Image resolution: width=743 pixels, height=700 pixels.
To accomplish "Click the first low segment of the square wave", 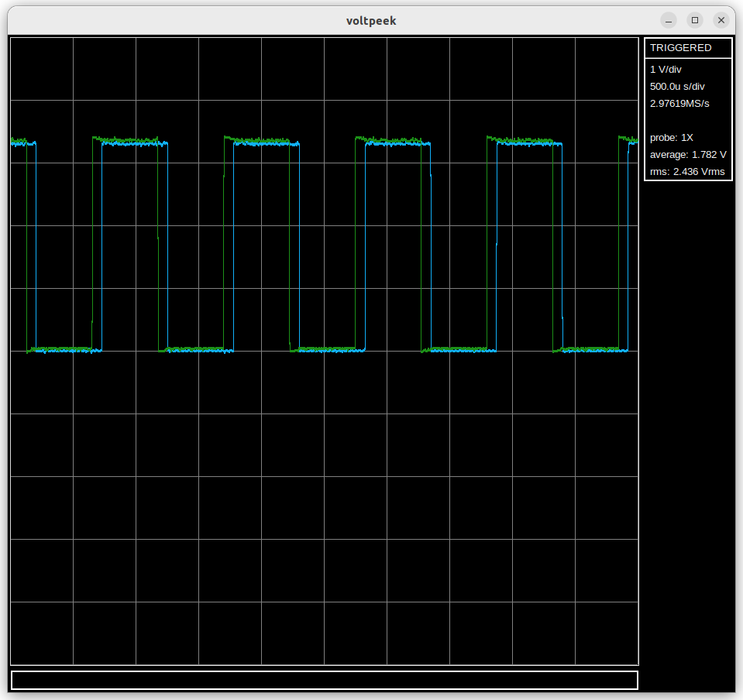I will tap(64, 350).
